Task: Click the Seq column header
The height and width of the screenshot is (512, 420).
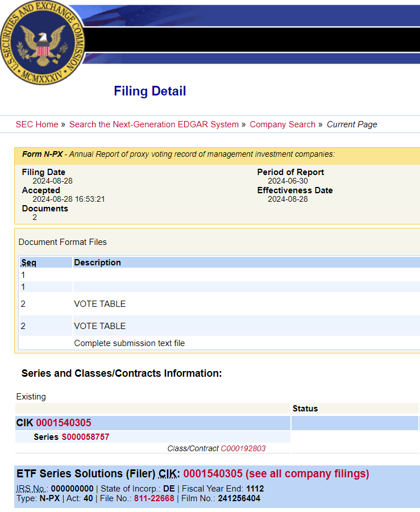Action: click(x=28, y=263)
